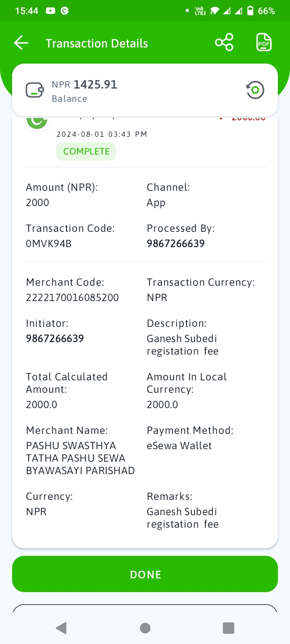Viewport: 290px width, 644px height.
Task: Download the transaction as PDF
Action: tap(264, 42)
